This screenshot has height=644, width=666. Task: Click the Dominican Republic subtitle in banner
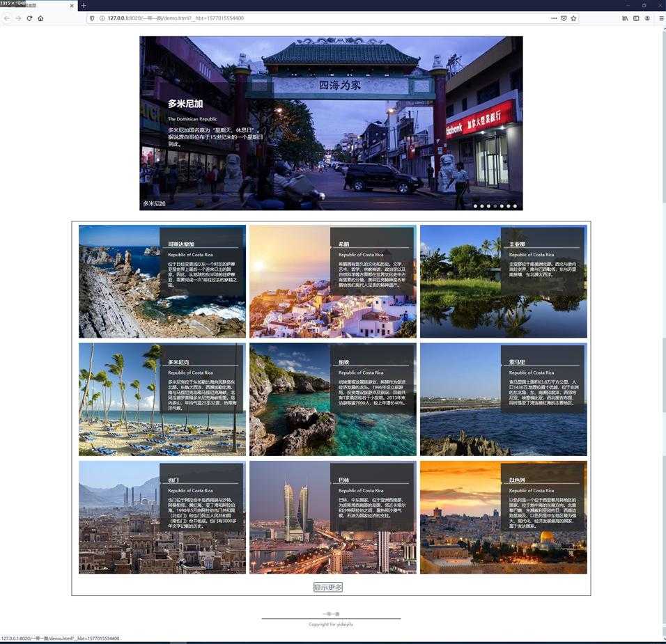pos(192,119)
